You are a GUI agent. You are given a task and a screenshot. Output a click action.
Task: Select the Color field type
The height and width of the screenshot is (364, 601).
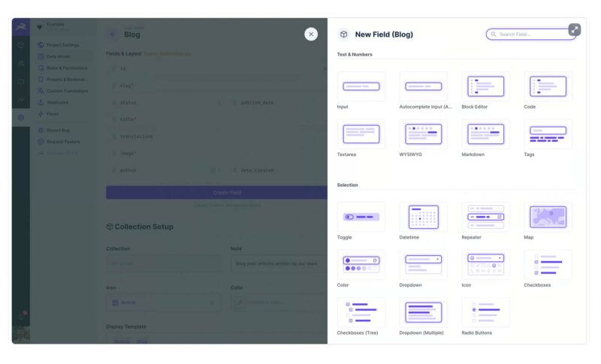point(361,264)
